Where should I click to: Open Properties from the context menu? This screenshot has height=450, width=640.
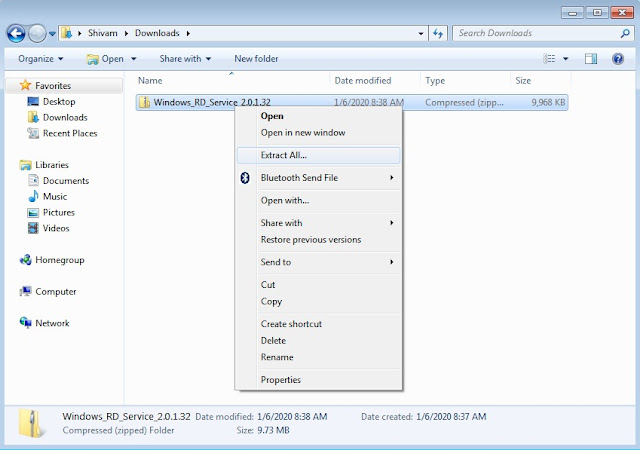(x=280, y=380)
